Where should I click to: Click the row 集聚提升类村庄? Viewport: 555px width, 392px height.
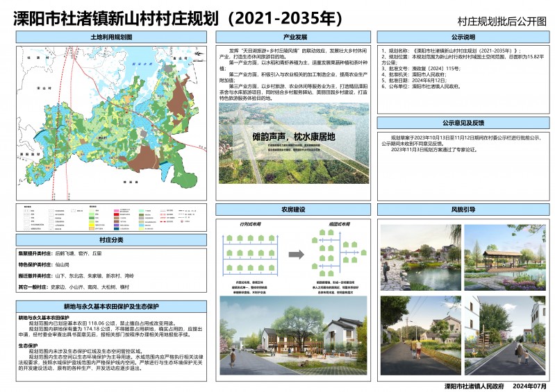60,253
